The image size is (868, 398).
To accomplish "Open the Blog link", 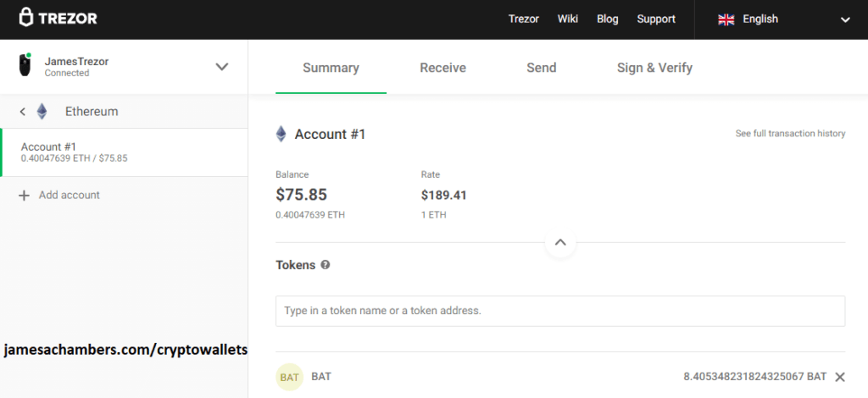I will point(607,19).
